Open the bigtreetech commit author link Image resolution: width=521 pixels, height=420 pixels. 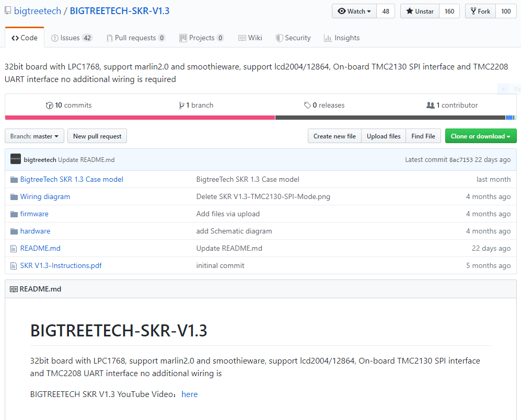[x=40, y=160]
